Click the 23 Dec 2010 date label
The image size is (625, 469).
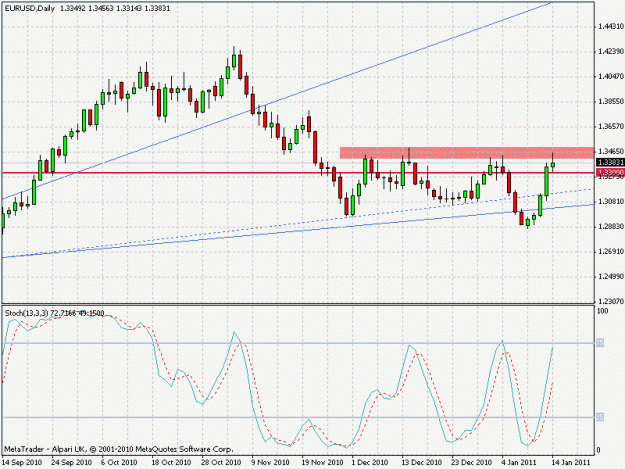pyautogui.click(x=472, y=463)
